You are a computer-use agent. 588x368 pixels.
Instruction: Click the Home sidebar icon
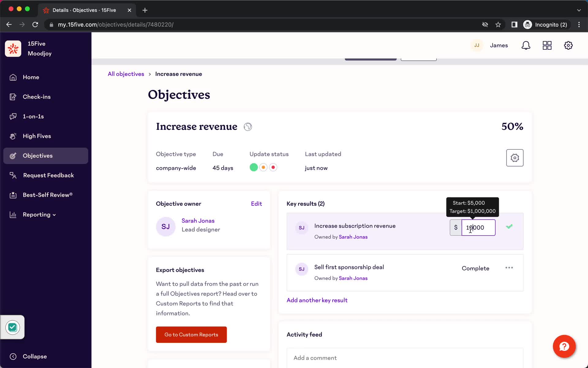(x=12, y=77)
